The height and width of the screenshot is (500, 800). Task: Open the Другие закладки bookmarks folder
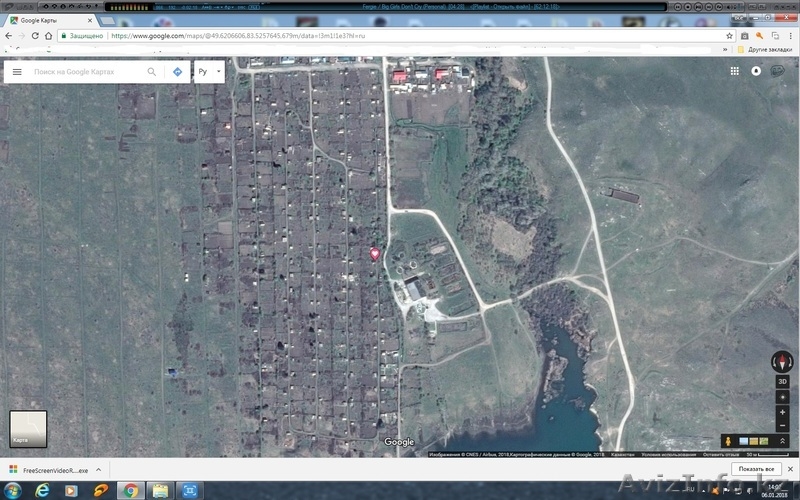tap(768, 48)
